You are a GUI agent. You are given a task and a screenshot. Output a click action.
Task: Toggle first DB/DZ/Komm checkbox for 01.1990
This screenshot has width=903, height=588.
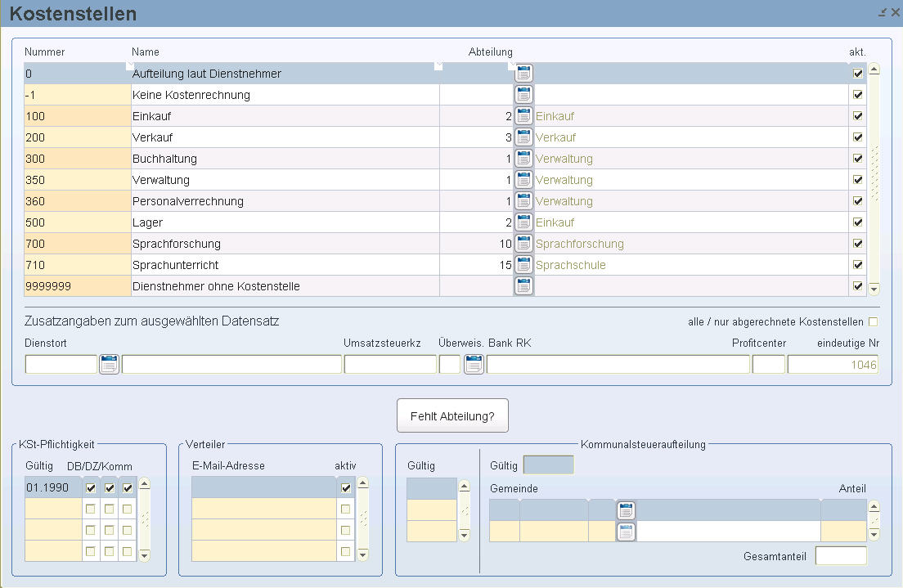click(91, 487)
